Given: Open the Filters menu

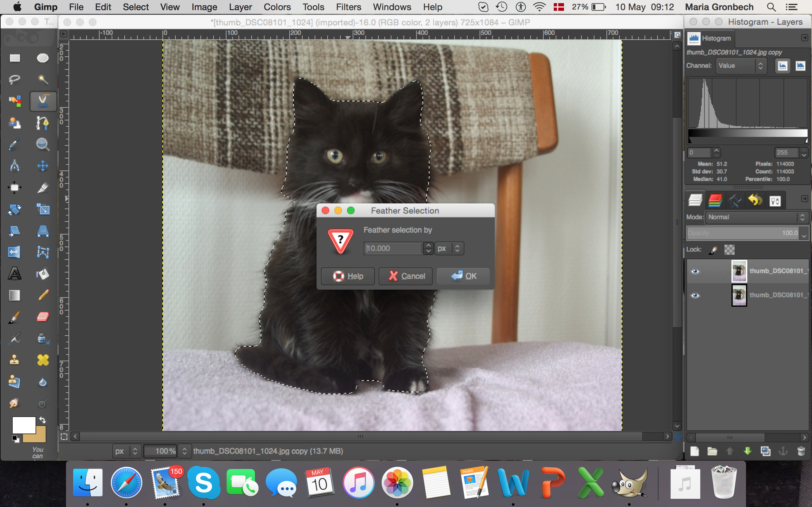Looking at the screenshot, I should [x=348, y=7].
